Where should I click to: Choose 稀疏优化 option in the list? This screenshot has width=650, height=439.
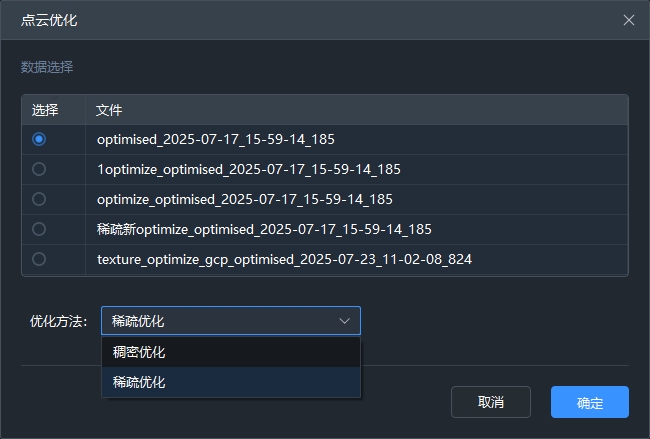(x=139, y=382)
